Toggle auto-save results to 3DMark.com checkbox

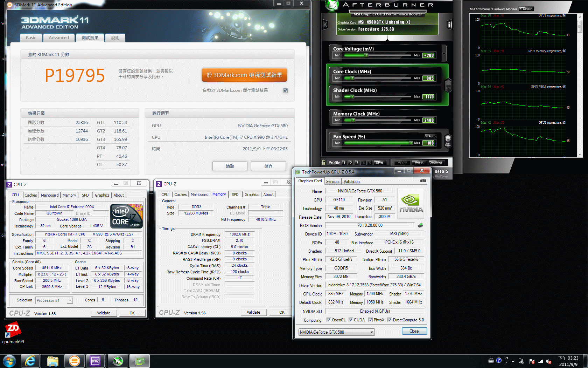[285, 90]
